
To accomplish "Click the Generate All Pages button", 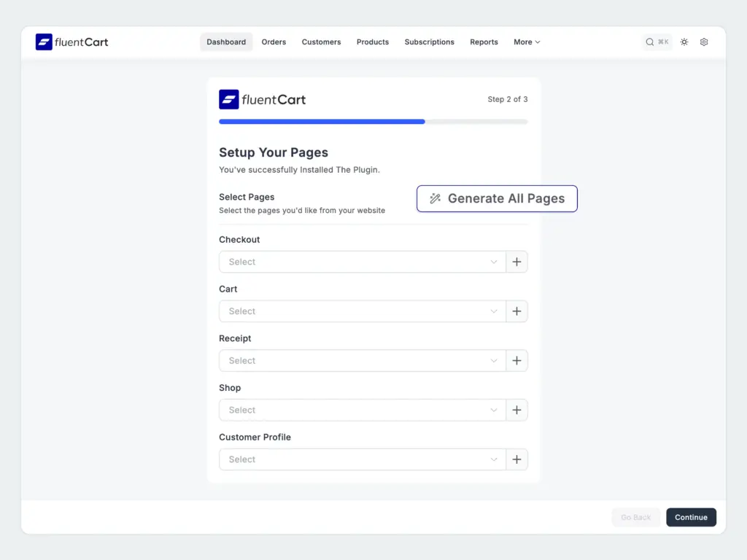I will pyautogui.click(x=497, y=198).
